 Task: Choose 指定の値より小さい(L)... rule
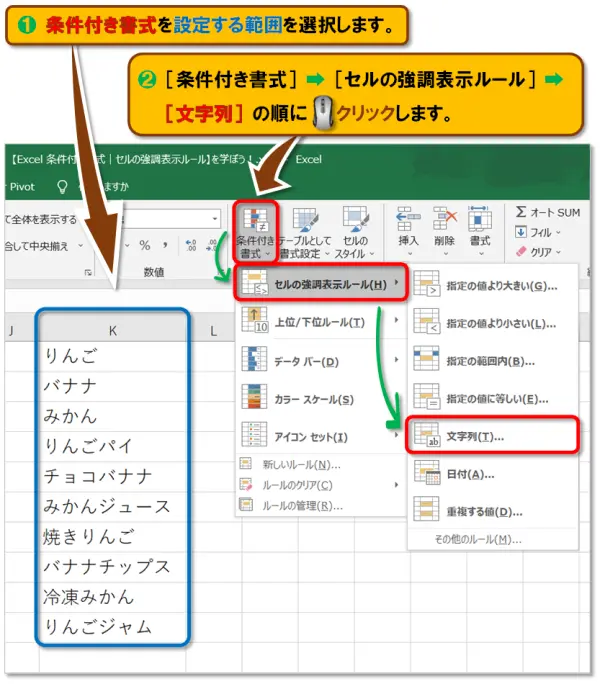tap(493, 323)
